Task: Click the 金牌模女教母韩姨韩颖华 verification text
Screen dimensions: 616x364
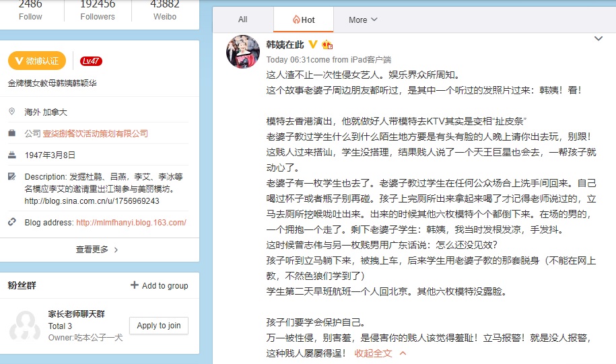Action: 53,83
